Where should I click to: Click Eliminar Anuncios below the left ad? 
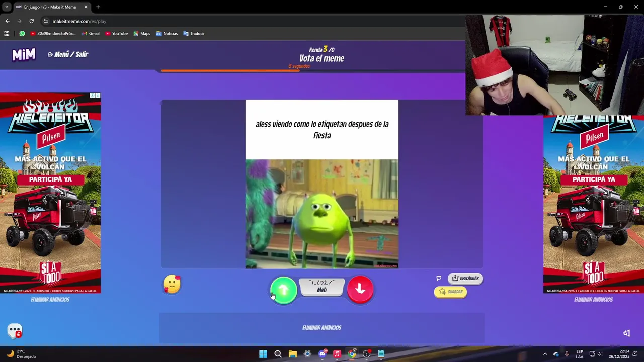(50, 300)
